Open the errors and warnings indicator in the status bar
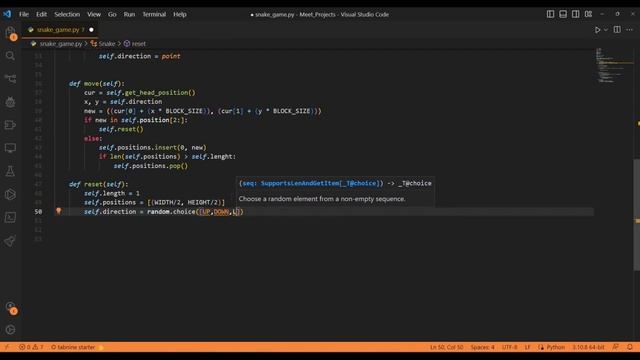This screenshot has height=360, width=640. (x=31, y=347)
